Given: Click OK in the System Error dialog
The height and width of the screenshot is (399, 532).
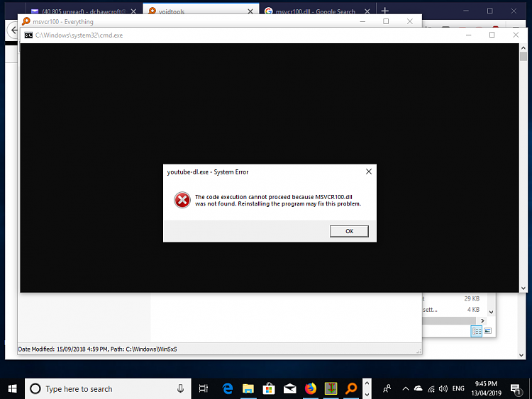Looking at the screenshot, I should coord(349,231).
